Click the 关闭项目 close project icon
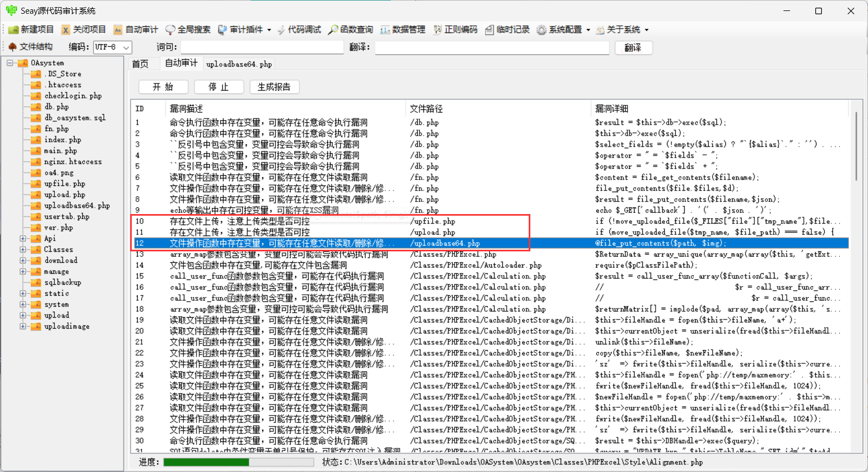Screen dimensions: 868x472 [66, 30]
